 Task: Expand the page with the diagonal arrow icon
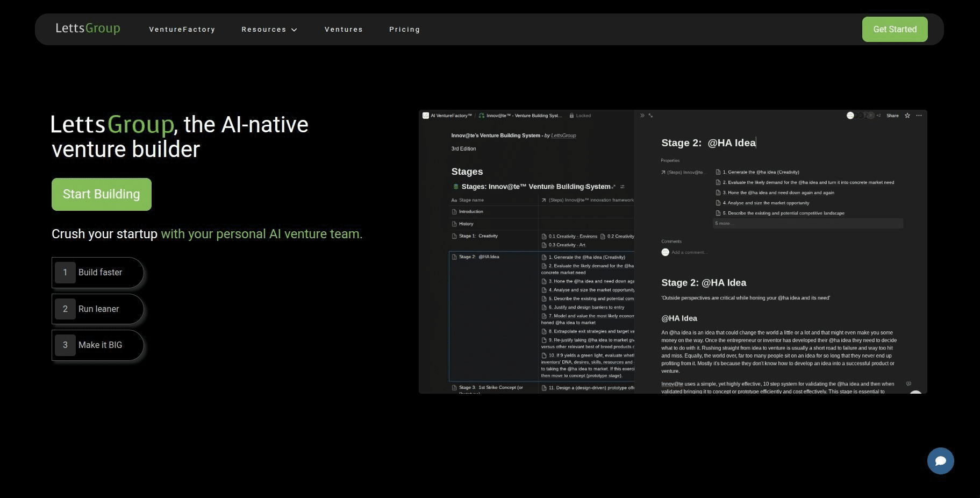pyautogui.click(x=650, y=116)
